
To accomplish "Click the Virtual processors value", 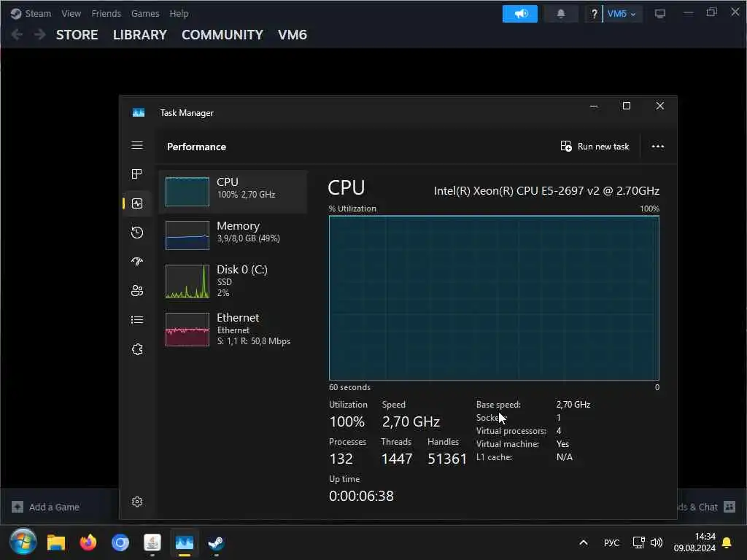I will [559, 430].
